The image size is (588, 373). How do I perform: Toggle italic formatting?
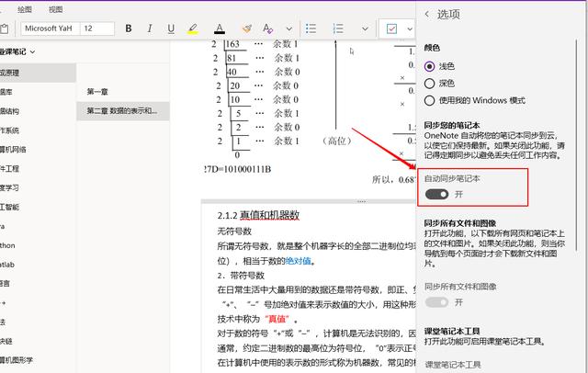coord(150,28)
